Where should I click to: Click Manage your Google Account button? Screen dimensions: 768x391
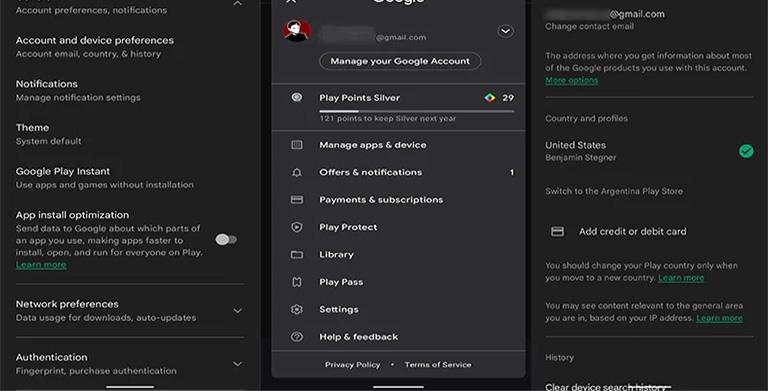pos(400,61)
